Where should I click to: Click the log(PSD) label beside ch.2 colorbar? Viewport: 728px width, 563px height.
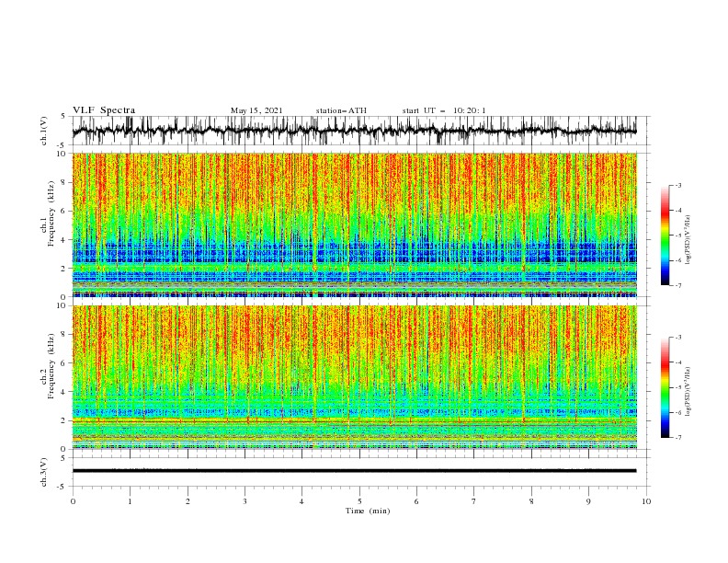[688, 392]
